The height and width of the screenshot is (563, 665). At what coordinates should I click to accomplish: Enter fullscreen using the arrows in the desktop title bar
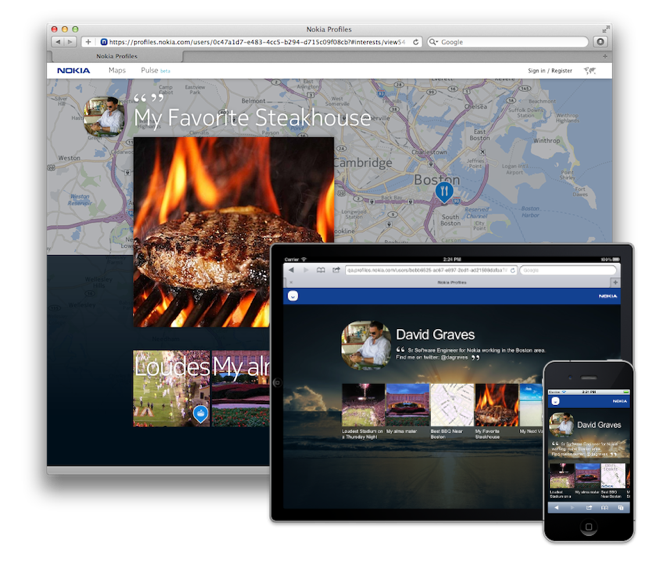(x=606, y=29)
